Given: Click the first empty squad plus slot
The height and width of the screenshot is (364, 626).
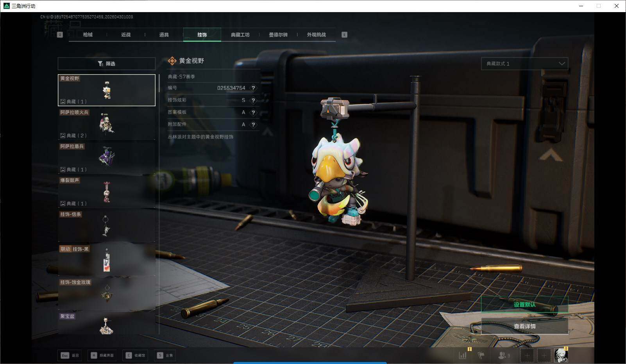Looking at the screenshot, I should click(x=527, y=355).
